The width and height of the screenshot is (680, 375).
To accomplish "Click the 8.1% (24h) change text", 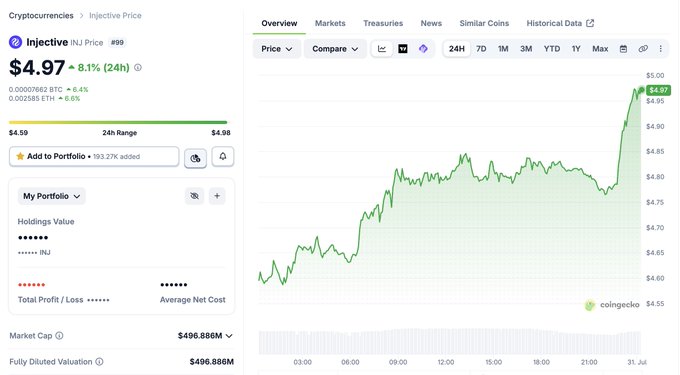I will (x=103, y=68).
